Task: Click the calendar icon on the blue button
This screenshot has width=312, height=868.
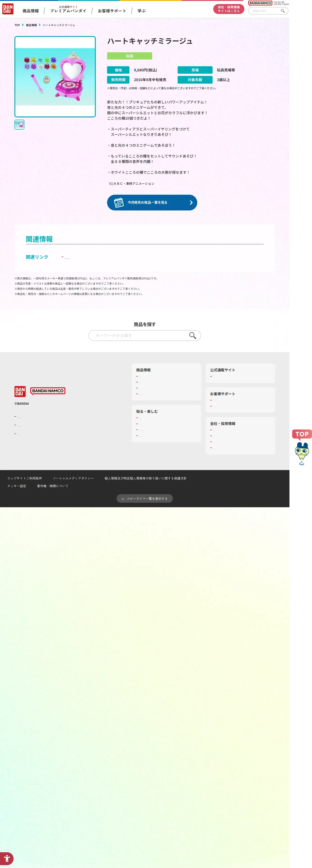Action: (x=119, y=203)
